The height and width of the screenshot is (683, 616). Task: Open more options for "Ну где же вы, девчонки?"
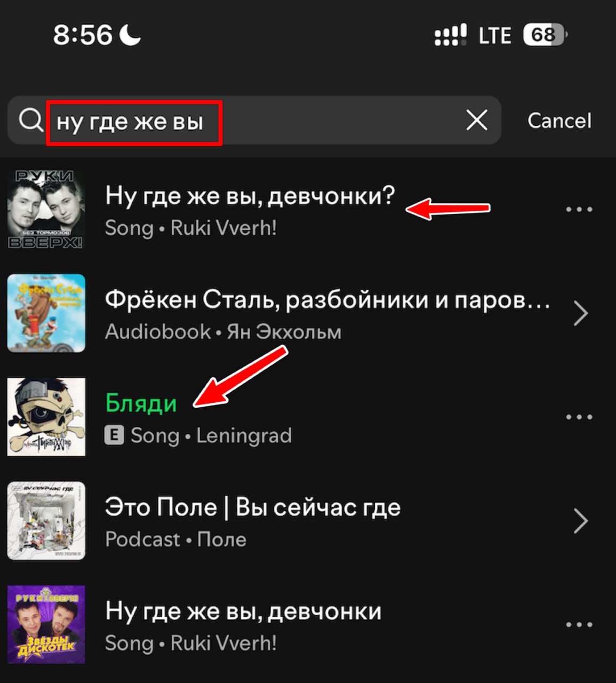coord(579,209)
